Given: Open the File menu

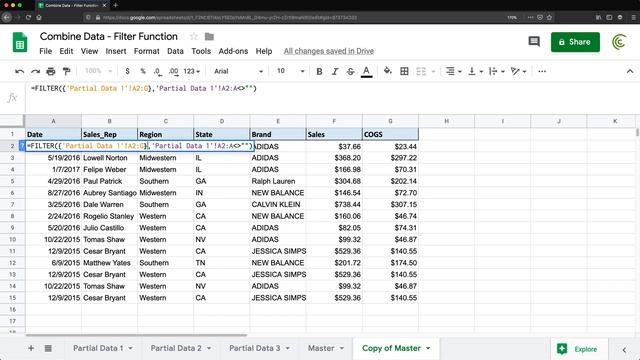Looking at the screenshot, I should click(x=45, y=51).
